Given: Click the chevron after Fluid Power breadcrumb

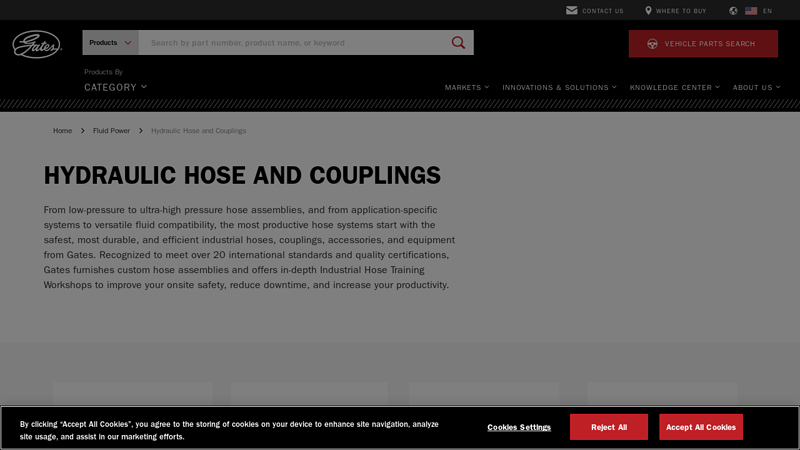Looking at the screenshot, I should click(x=140, y=131).
